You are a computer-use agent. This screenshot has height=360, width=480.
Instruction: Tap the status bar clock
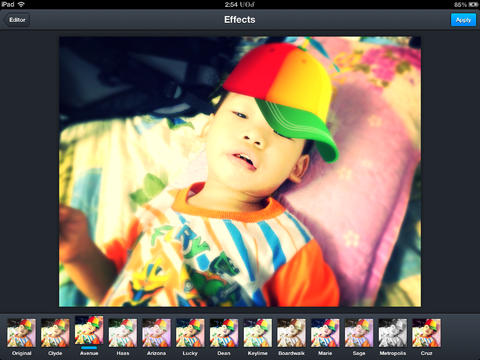click(x=240, y=4)
